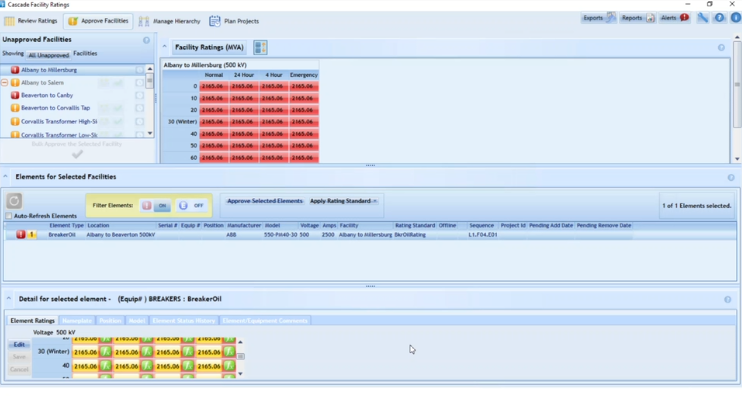Open the All Unapproved showing filter dropdown
This screenshot has height=396, width=742.
coord(48,55)
